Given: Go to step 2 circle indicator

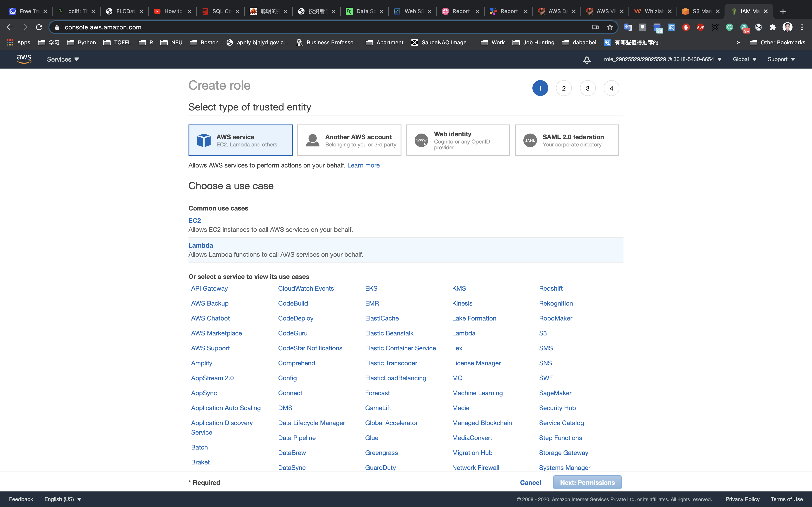Looking at the screenshot, I should (564, 88).
